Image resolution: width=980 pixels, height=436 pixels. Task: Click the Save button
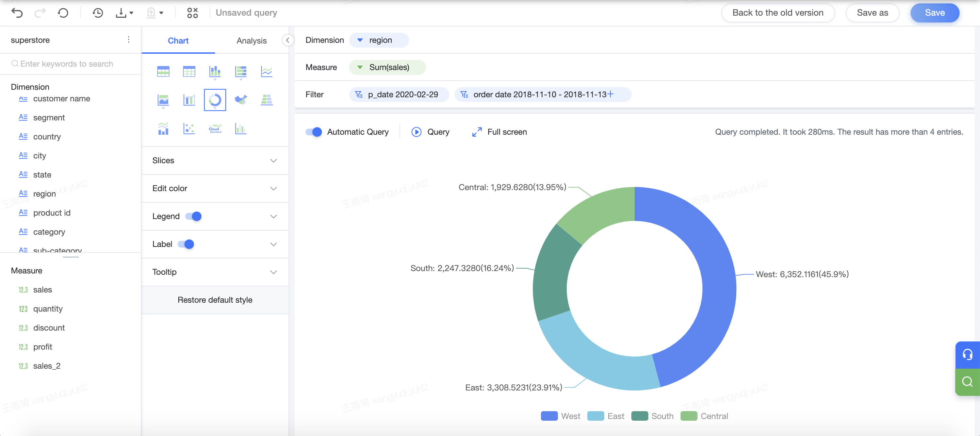935,13
